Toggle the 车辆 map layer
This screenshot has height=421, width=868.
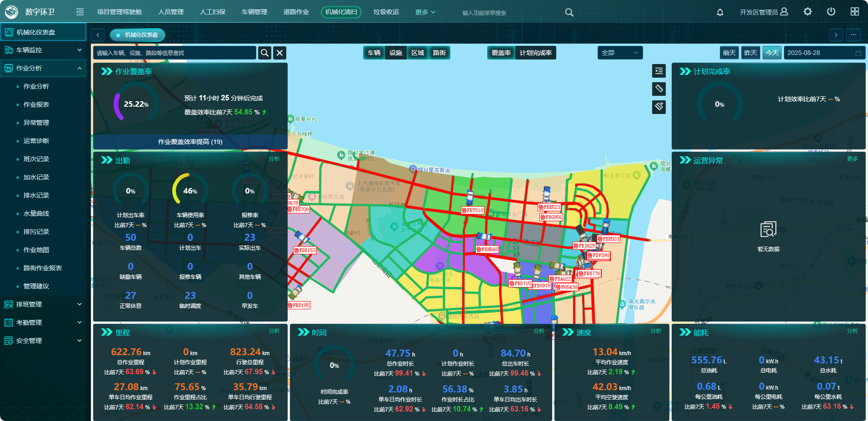pos(374,53)
